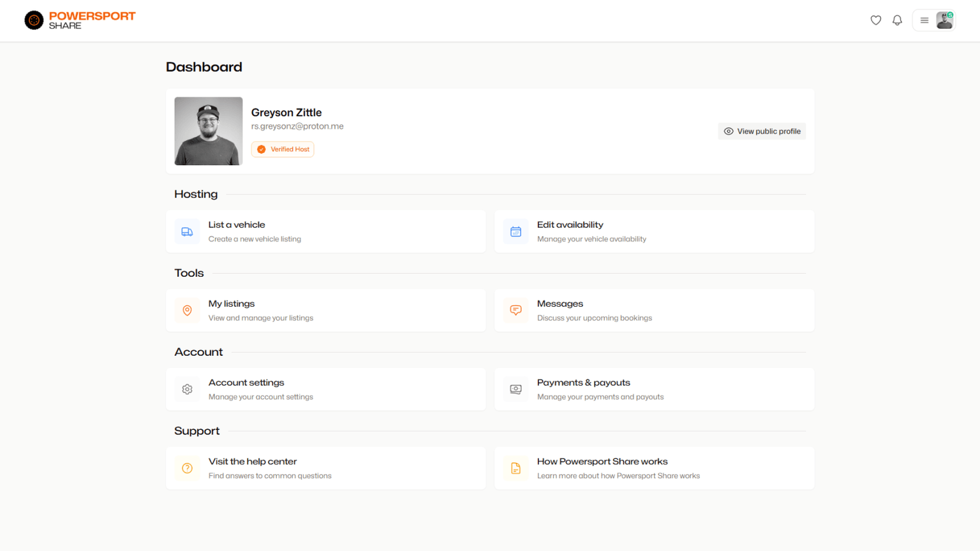Open favorites via the heart icon
Image resolution: width=980 pixels, height=551 pixels.
point(875,20)
